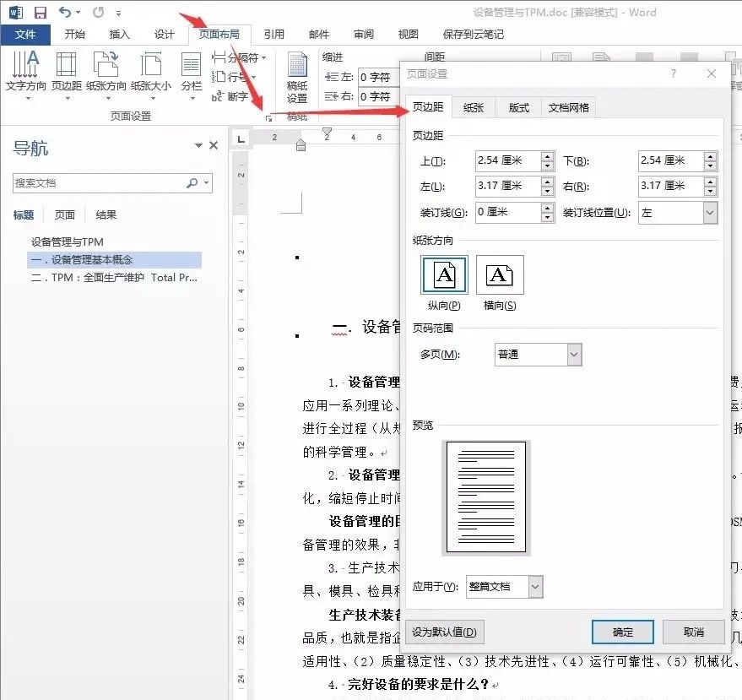
Task: Open the Review (审阅) ribbon tab
Action: click(364, 34)
